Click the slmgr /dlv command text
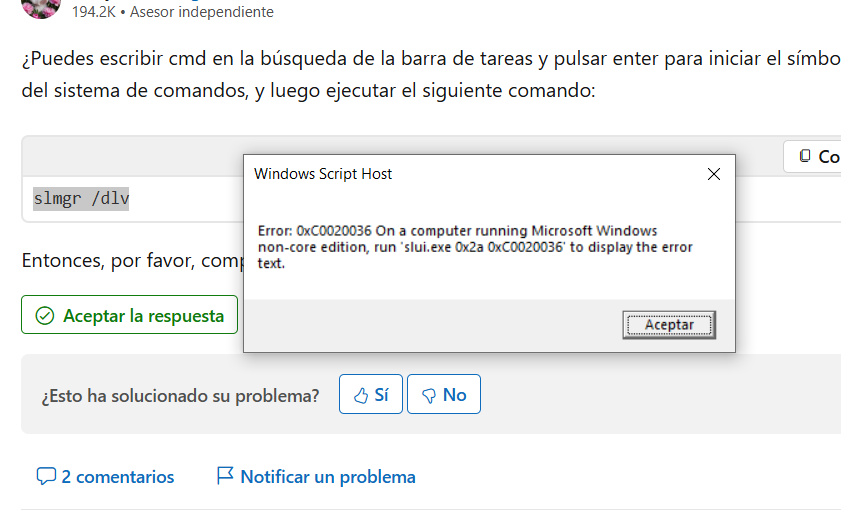 pyautogui.click(x=81, y=198)
